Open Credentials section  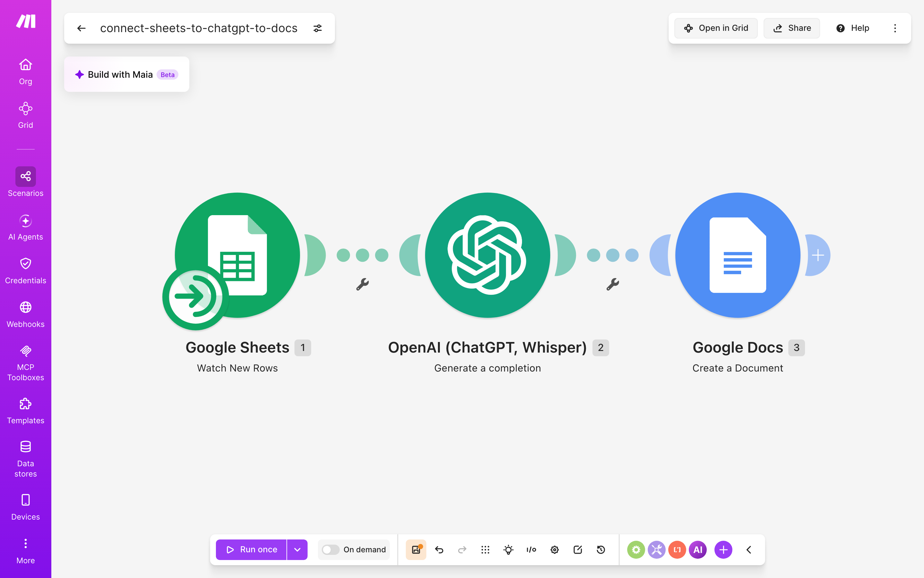[x=26, y=271]
